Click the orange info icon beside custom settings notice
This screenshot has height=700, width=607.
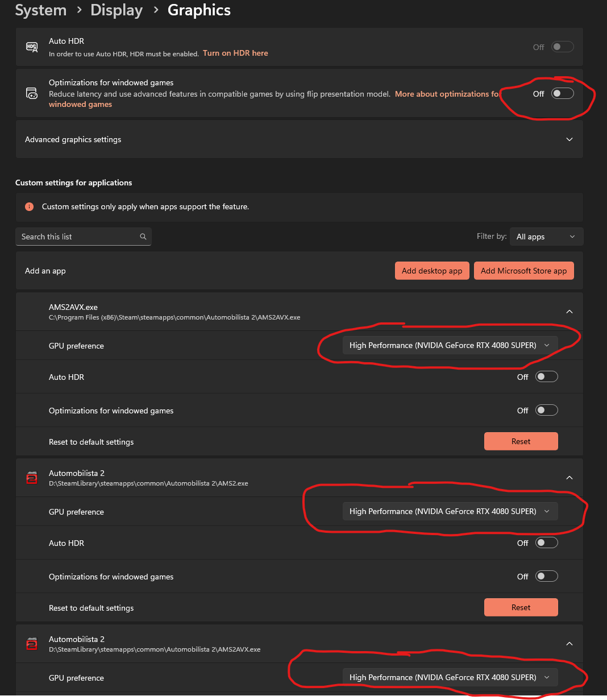[30, 206]
